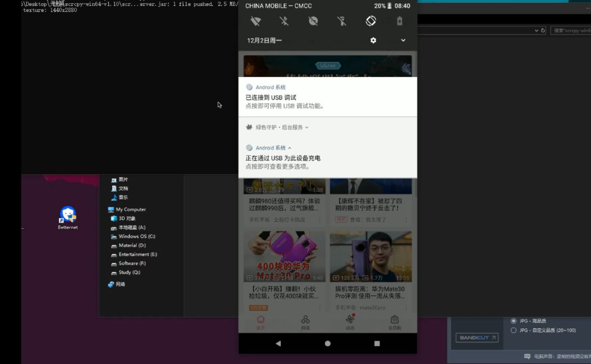Toggle Wi-Fi in phone quick settings

(256, 21)
